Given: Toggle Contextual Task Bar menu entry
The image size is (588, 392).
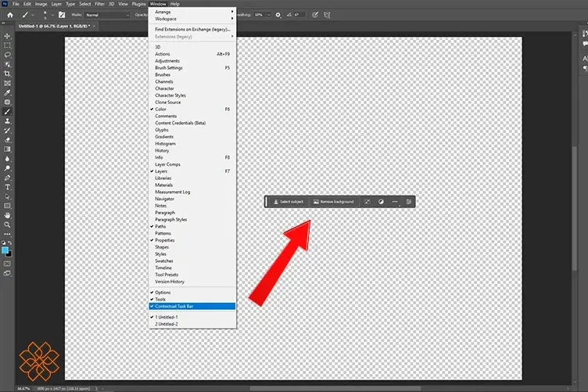Looking at the screenshot, I should (192, 306).
